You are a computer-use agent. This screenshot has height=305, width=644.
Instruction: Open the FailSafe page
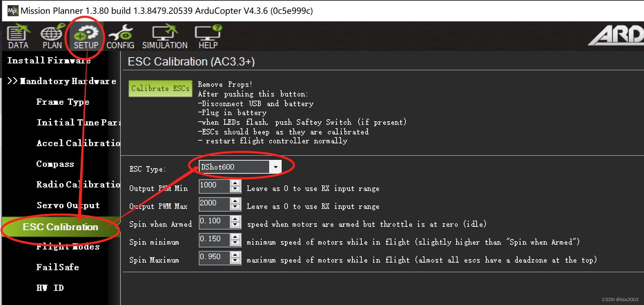click(x=58, y=267)
